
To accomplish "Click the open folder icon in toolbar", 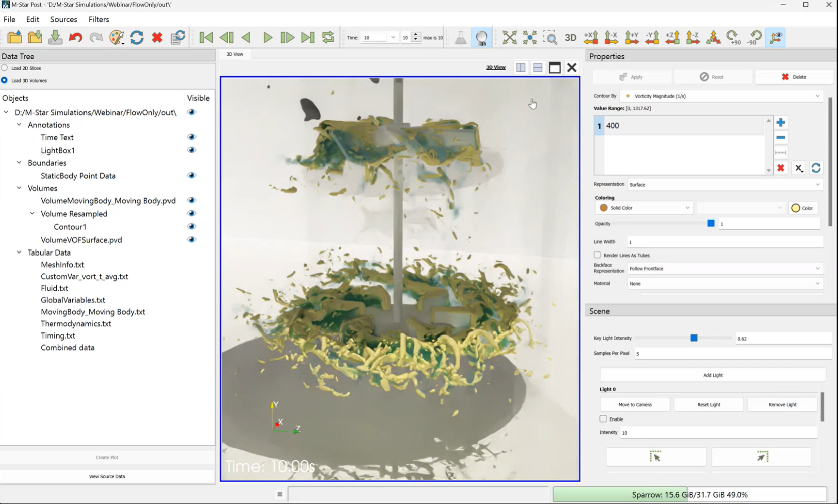I will (15, 37).
